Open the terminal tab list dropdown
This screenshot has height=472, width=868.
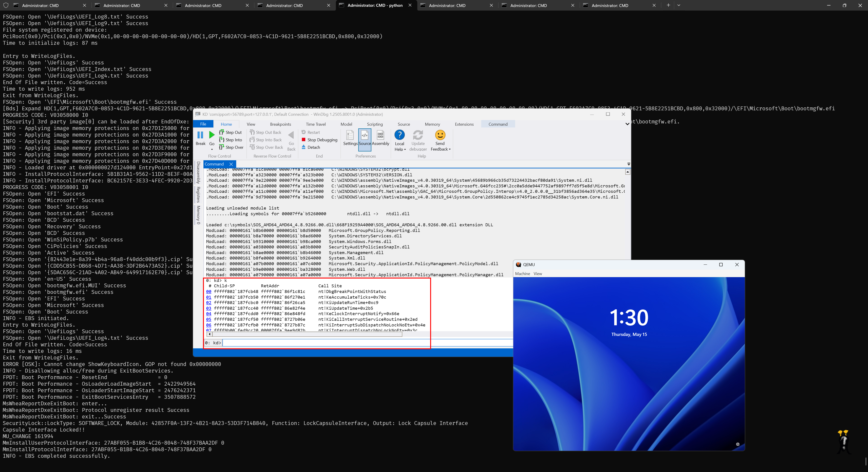[x=679, y=5]
